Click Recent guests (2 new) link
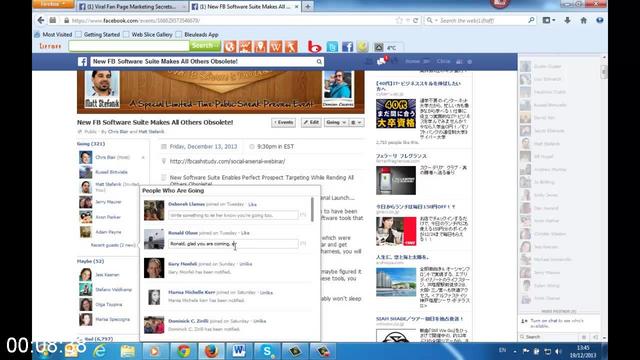The height and width of the screenshot is (360, 640). point(113,245)
